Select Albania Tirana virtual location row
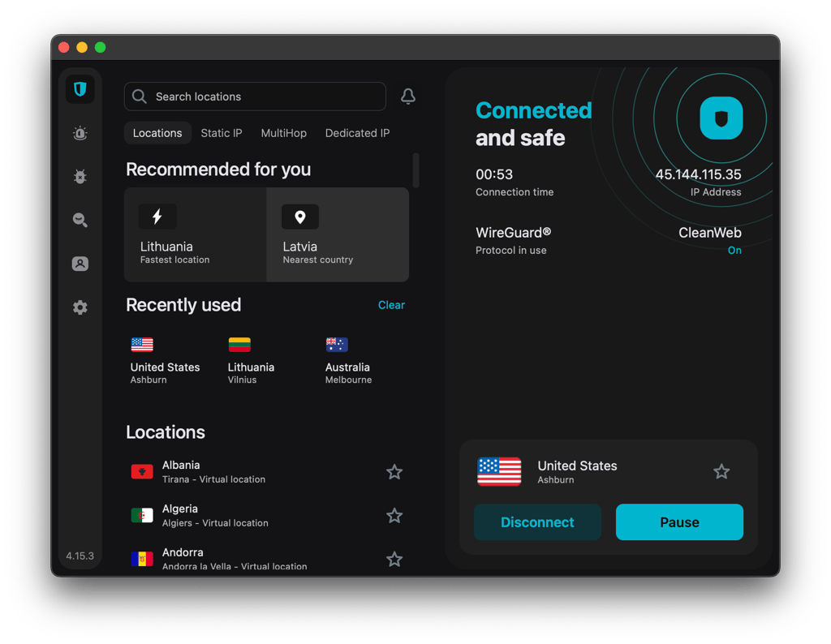 click(266, 472)
